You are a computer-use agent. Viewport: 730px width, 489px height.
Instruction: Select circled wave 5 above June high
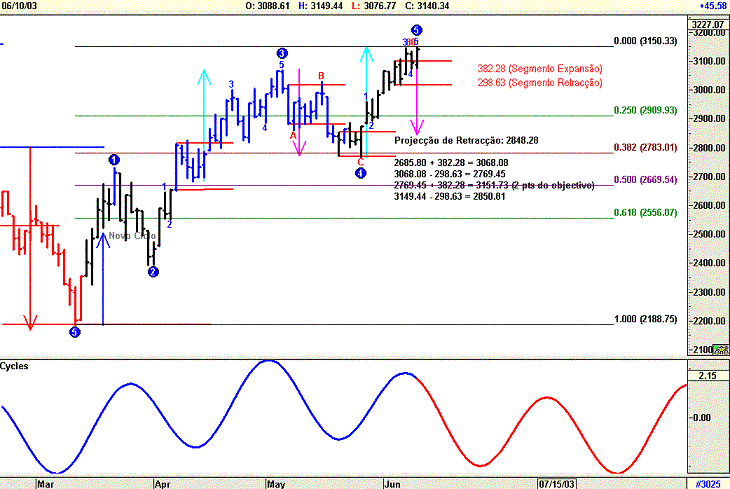pyautogui.click(x=416, y=30)
